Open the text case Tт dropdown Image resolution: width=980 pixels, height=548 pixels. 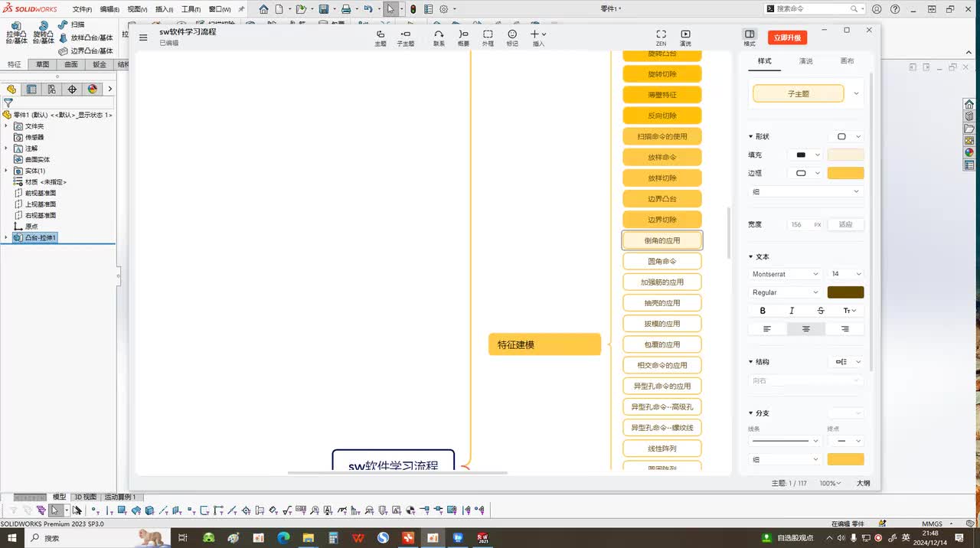(849, 311)
